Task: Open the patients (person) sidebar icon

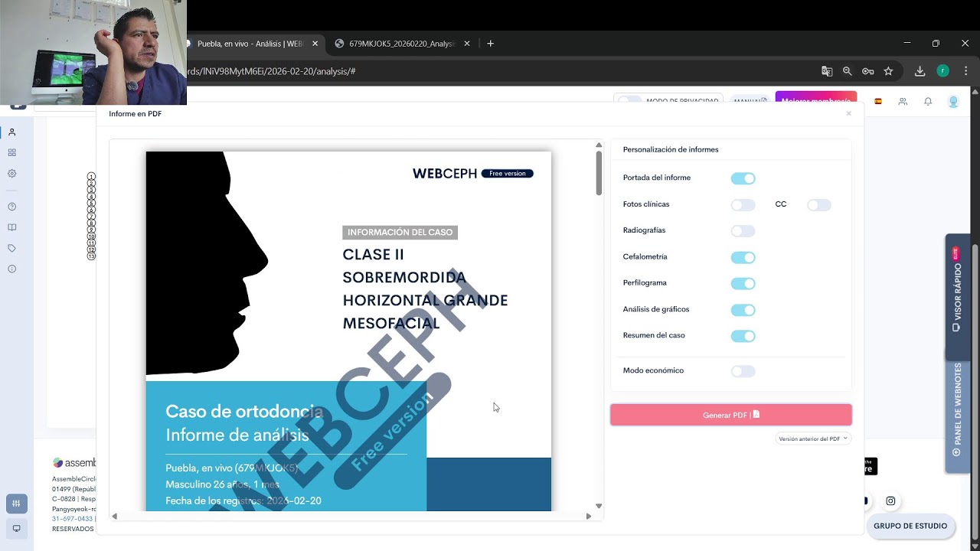Action: pos(12,132)
